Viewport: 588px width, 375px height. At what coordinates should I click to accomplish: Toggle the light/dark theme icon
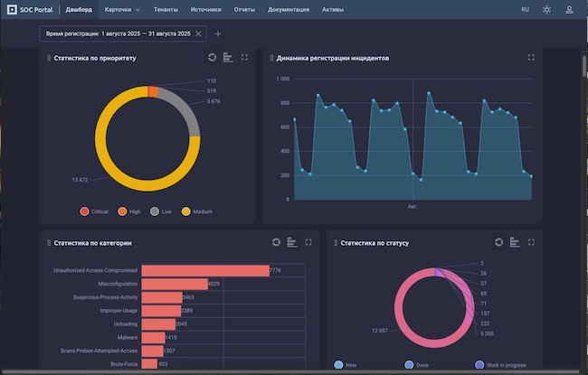(546, 9)
